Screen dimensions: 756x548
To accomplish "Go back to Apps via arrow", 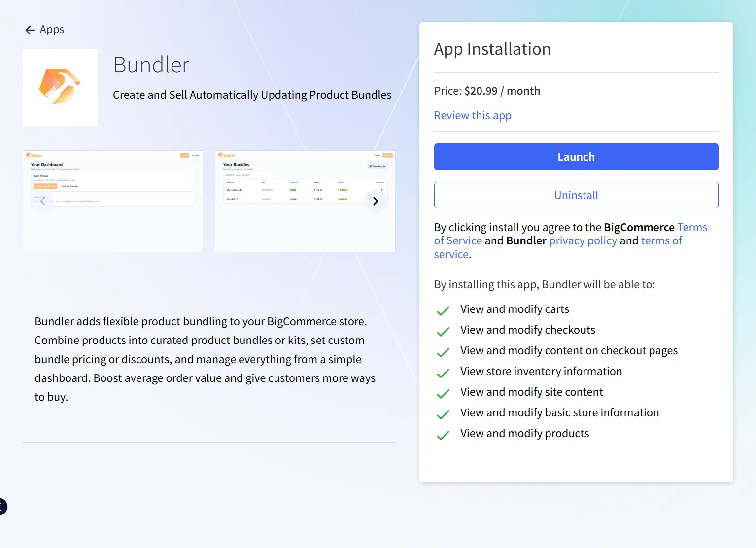I will click(30, 30).
